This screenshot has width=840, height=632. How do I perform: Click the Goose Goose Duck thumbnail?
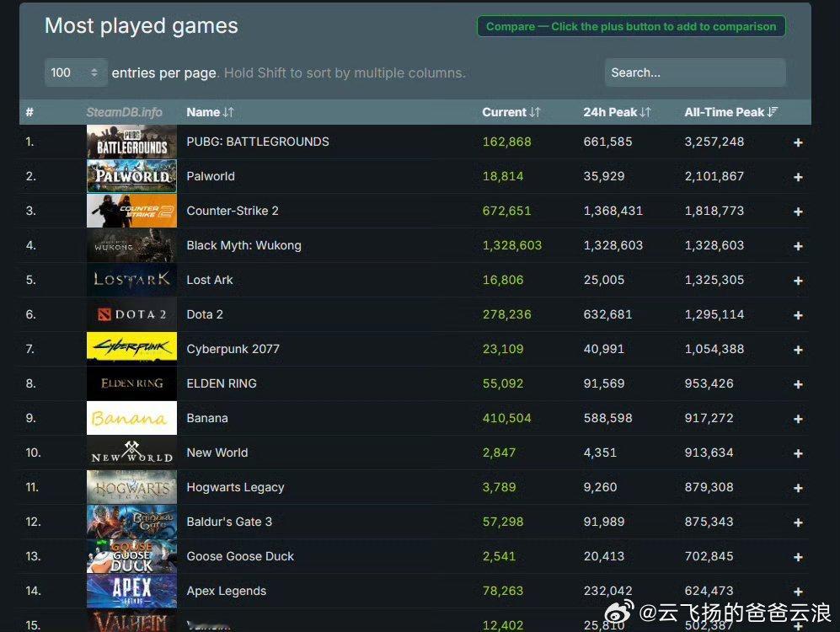[x=131, y=556]
